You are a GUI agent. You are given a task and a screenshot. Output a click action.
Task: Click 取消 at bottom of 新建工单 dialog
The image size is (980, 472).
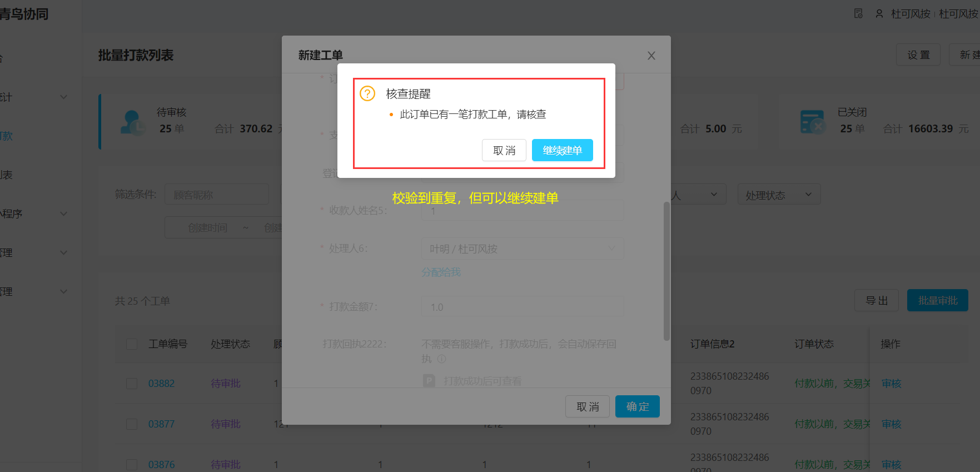pyautogui.click(x=588, y=406)
